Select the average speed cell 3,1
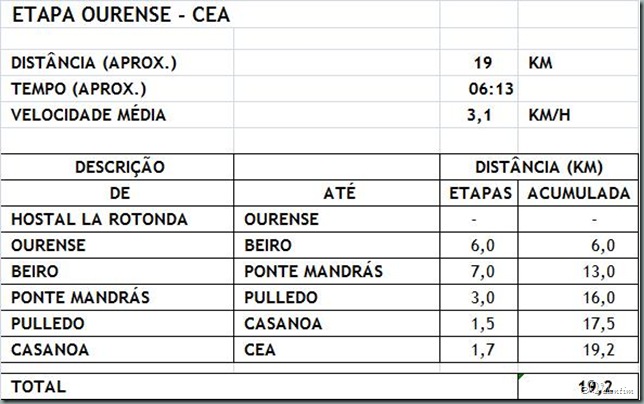644x404 pixels. (478, 115)
